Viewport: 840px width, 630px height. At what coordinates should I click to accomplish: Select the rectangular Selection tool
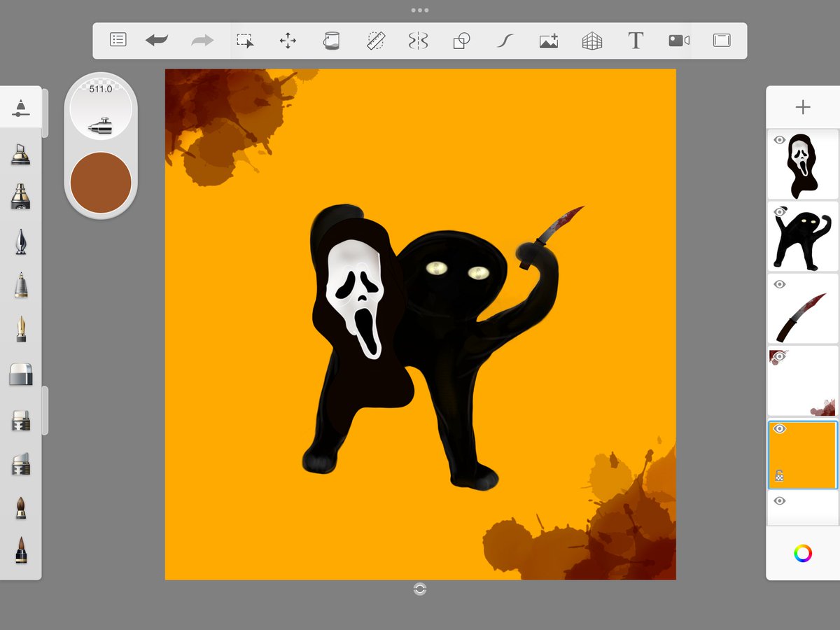pyautogui.click(x=245, y=41)
